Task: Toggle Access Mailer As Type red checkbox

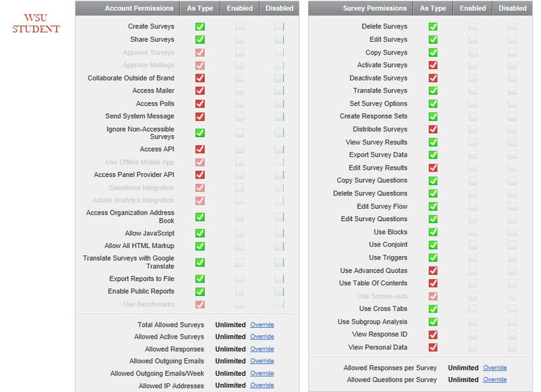Action: coord(199,91)
